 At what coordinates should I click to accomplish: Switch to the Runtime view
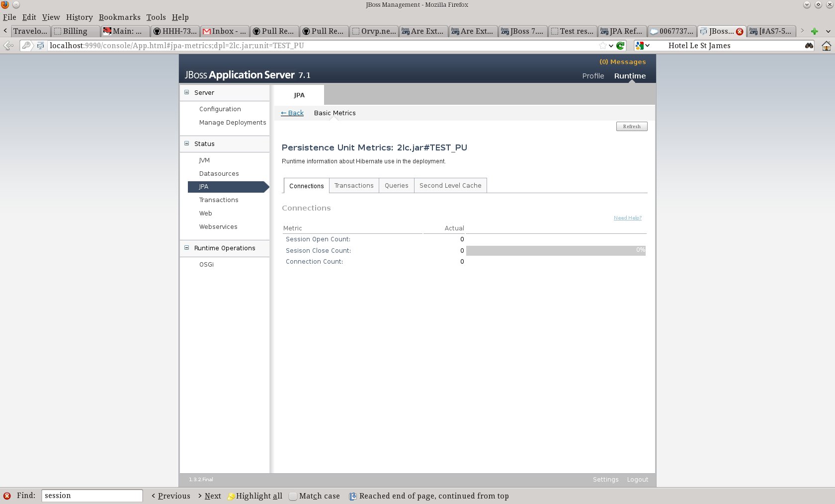tap(630, 76)
